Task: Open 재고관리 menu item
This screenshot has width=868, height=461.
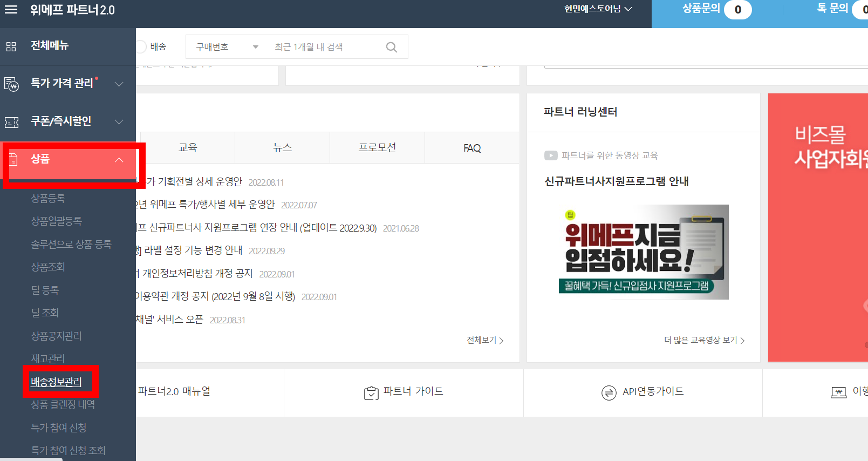Action: [48, 358]
